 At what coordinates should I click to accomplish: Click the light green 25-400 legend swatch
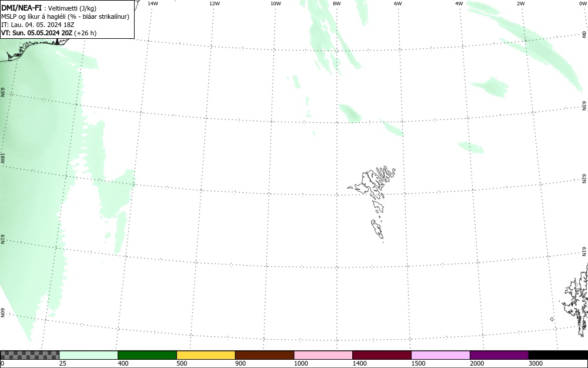coord(89,355)
